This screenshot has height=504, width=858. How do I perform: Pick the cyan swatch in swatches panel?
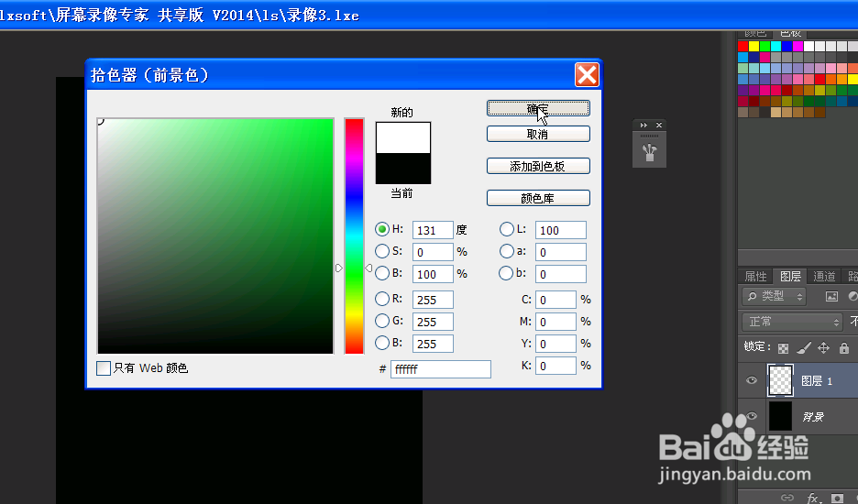click(775, 46)
